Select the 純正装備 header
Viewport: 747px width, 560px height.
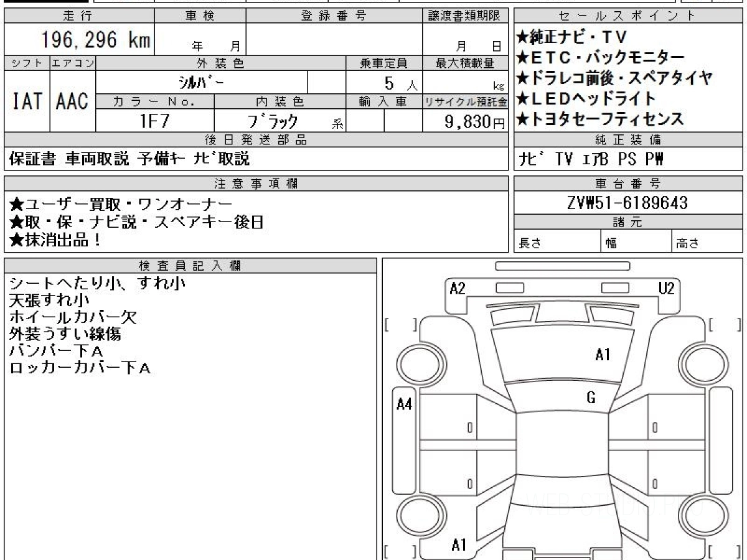[x=627, y=140]
